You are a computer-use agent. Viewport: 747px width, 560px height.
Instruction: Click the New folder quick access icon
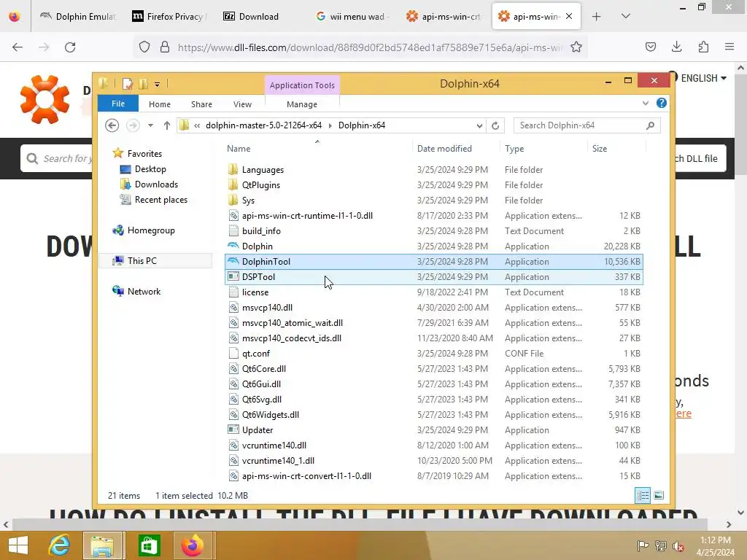143,84
